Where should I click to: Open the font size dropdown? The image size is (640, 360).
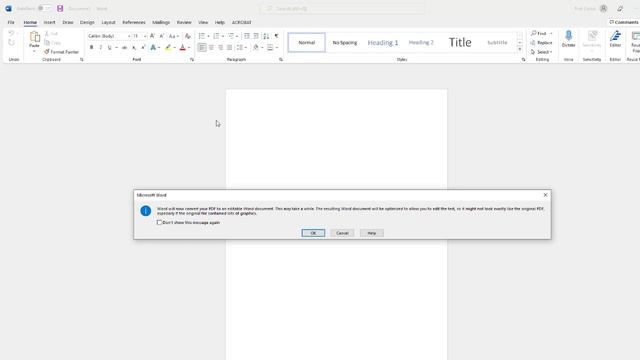pyautogui.click(x=144, y=36)
